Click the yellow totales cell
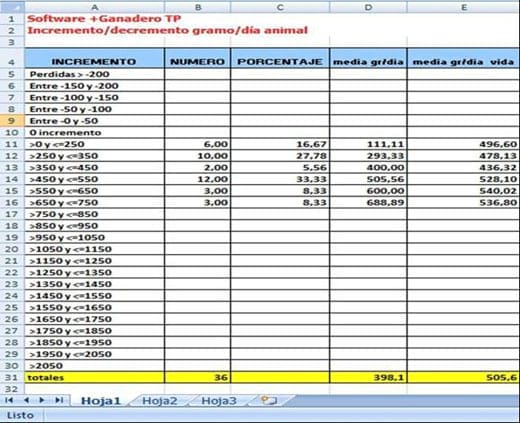 (x=94, y=377)
